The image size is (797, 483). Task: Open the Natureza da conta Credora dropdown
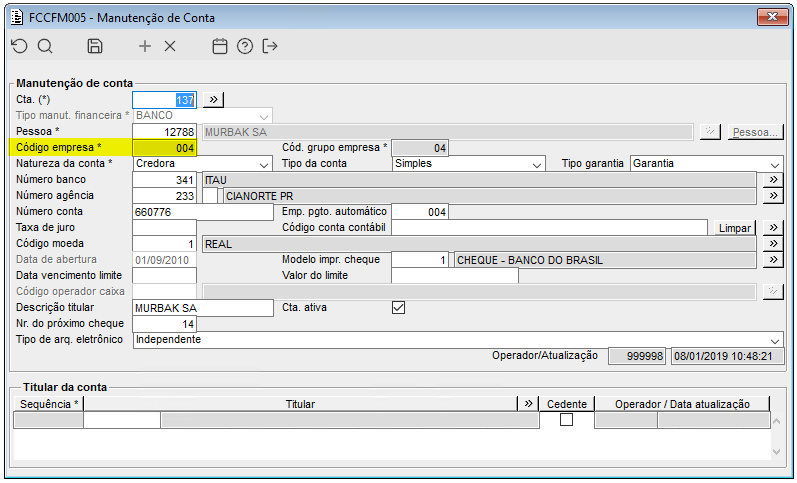[x=203, y=164]
